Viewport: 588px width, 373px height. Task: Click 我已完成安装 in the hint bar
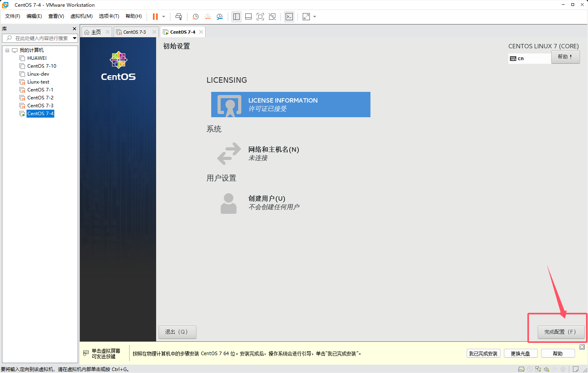483,354
